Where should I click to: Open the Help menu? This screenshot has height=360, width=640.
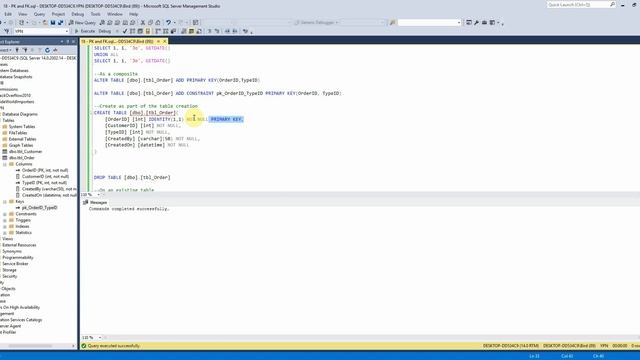coord(133,14)
